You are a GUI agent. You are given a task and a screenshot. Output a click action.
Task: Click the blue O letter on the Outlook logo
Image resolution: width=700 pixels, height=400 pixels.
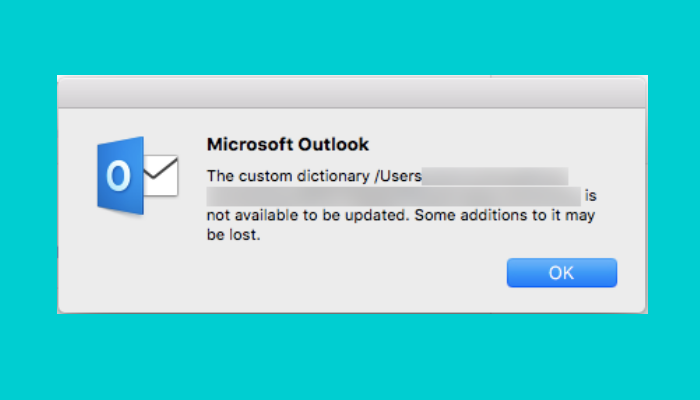pyautogui.click(x=118, y=177)
